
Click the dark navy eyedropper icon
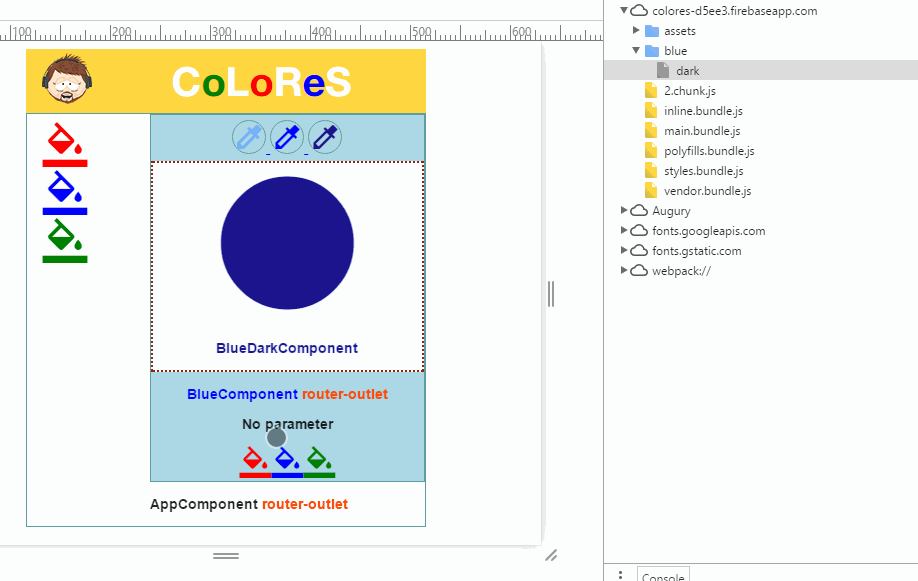tap(325, 137)
